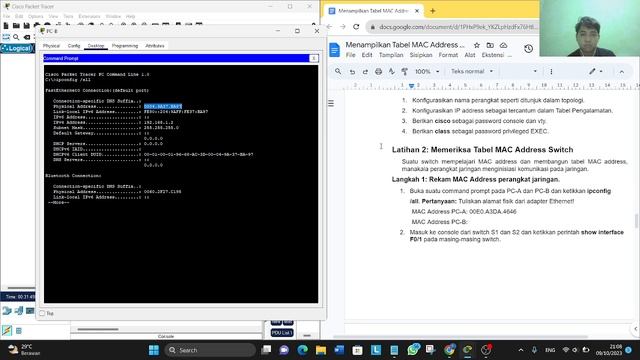
Task: Click the Save disk icon in Packet Tracer toolbar
Action: 27,26
